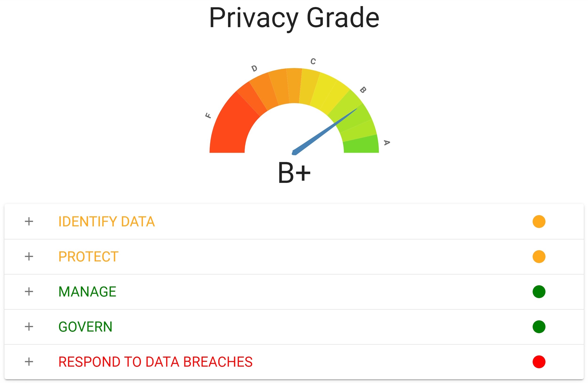The width and height of the screenshot is (588, 383).
Task: Click the plus icon beside Govern
Action: pyautogui.click(x=29, y=327)
